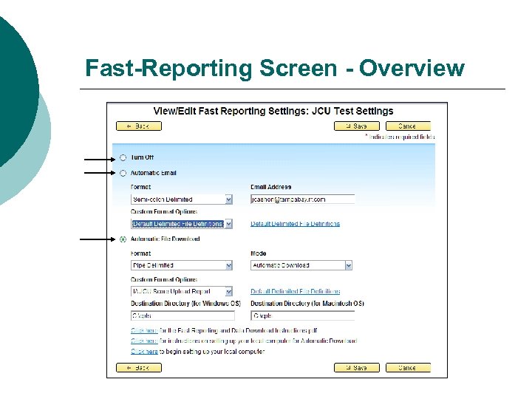Click the bottom Cancel button
The height and width of the screenshot is (399, 532).
pyautogui.click(x=408, y=368)
